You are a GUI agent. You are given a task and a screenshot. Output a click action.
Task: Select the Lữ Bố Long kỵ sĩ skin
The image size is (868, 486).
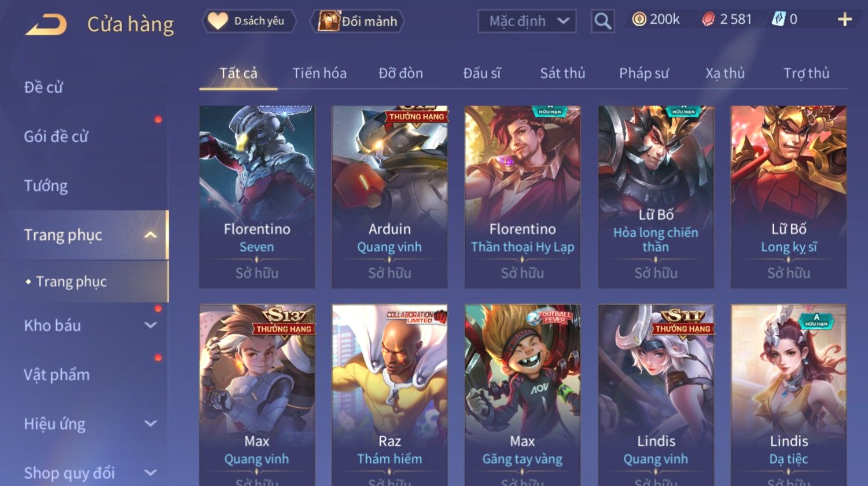click(x=788, y=197)
